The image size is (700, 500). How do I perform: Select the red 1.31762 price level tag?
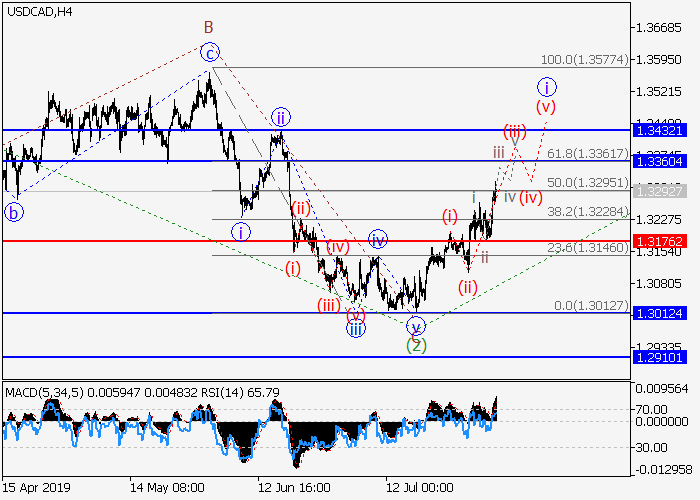(658, 241)
